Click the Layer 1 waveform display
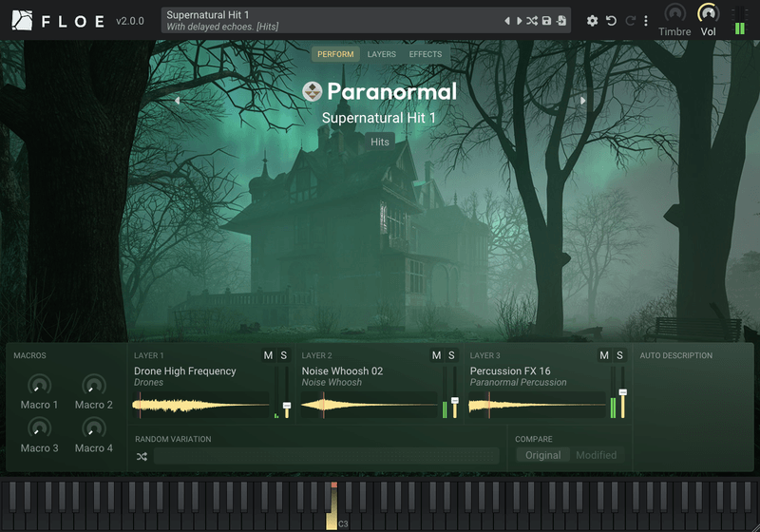This screenshot has height=532, width=760. coord(200,405)
